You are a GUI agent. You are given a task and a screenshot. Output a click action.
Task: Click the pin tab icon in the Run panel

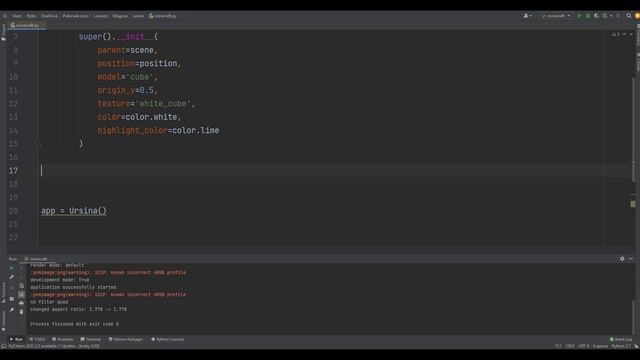pos(11,310)
